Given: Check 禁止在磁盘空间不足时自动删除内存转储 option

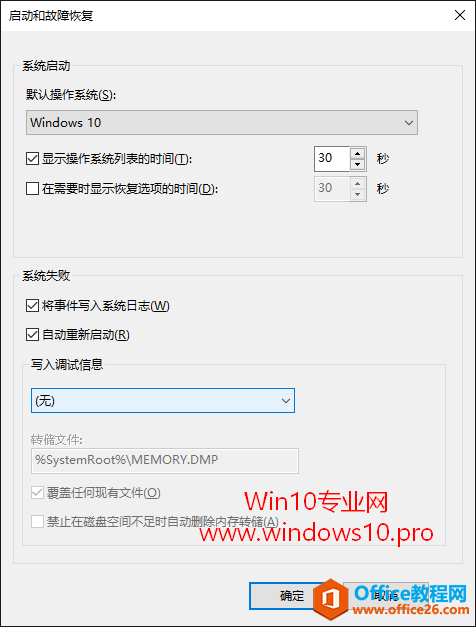Looking at the screenshot, I should coord(37,521).
